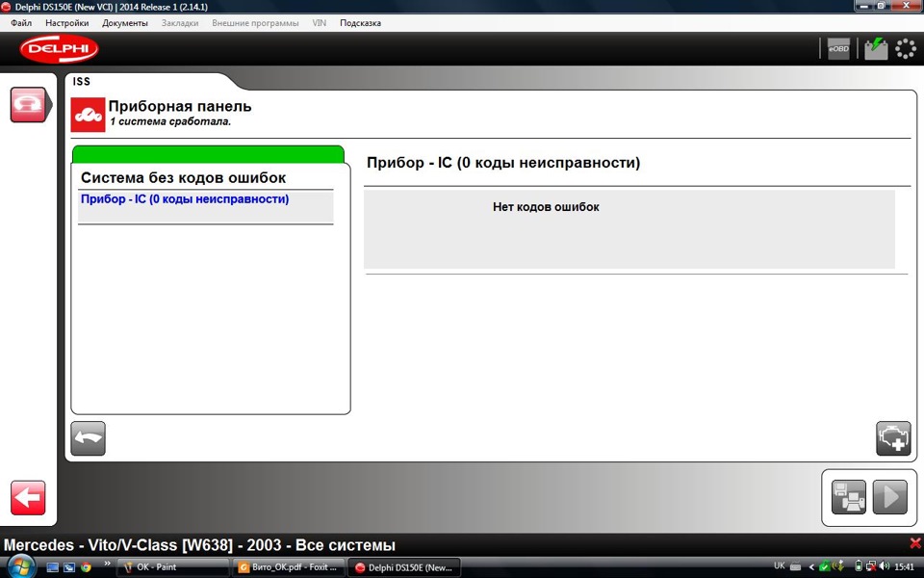This screenshot has height=578, width=924.
Task: Open the Документы menu
Action: click(x=125, y=23)
